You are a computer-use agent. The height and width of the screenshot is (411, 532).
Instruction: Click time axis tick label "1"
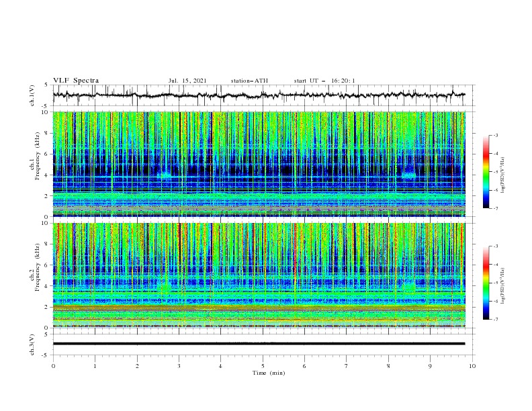tap(95, 366)
